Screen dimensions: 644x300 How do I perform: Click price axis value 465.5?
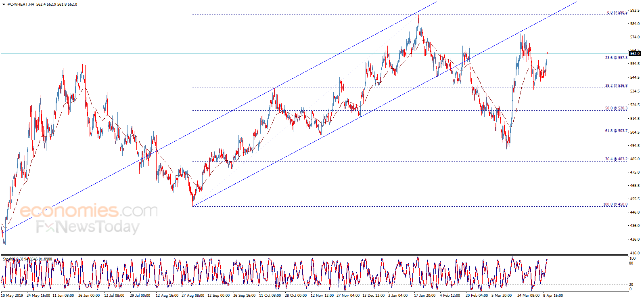pyautogui.click(x=635, y=186)
